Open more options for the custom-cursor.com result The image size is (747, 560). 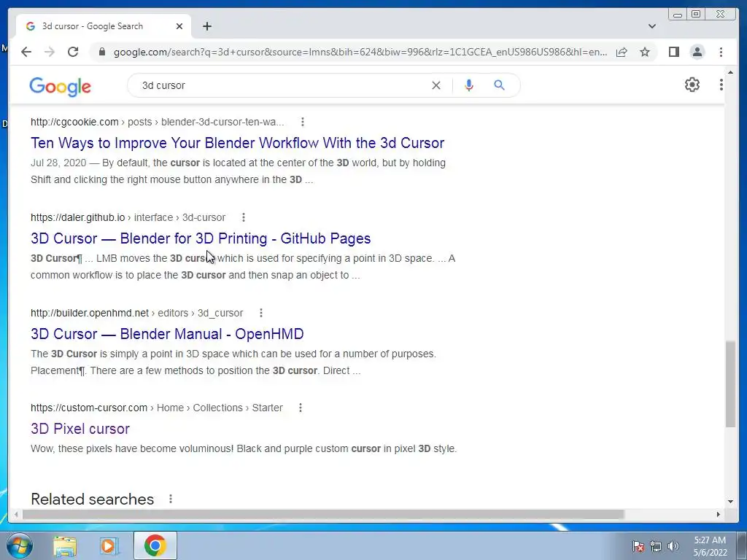[300, 408]
